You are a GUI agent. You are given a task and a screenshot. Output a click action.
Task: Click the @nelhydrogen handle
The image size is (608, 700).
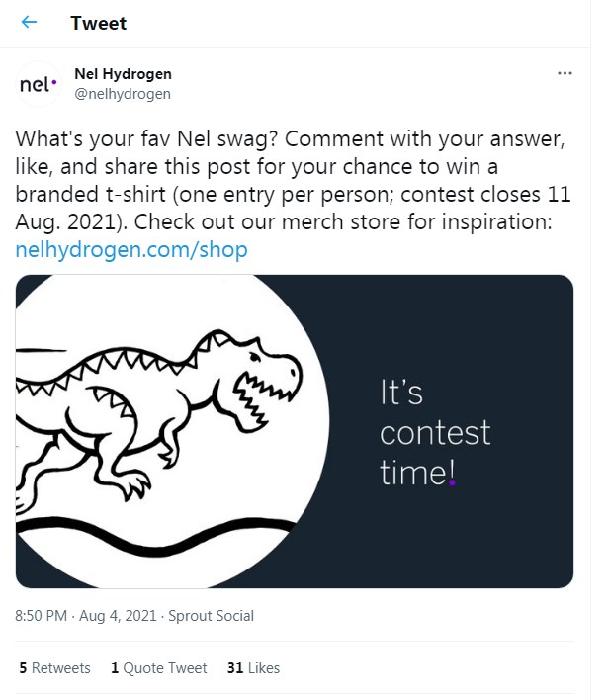[x=123, y=94]
